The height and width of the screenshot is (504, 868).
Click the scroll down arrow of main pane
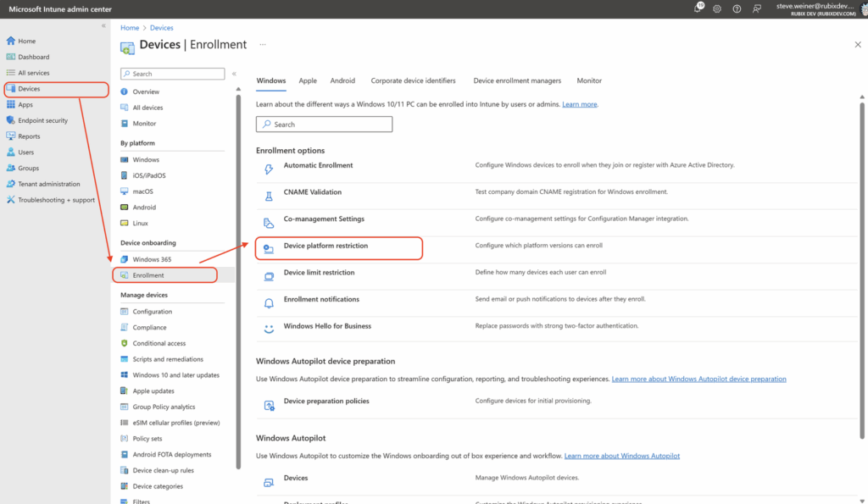click(862, 501)
